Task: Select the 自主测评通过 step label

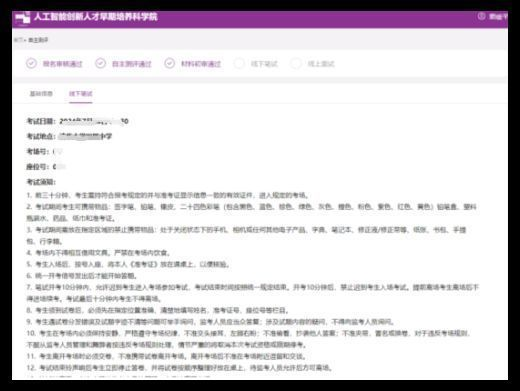Action: point(132,64)
